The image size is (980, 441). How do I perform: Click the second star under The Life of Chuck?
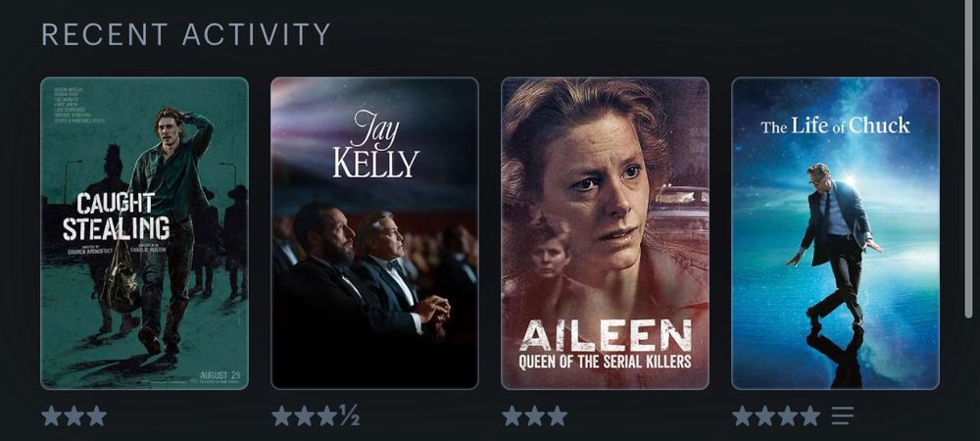click(765, 416)
